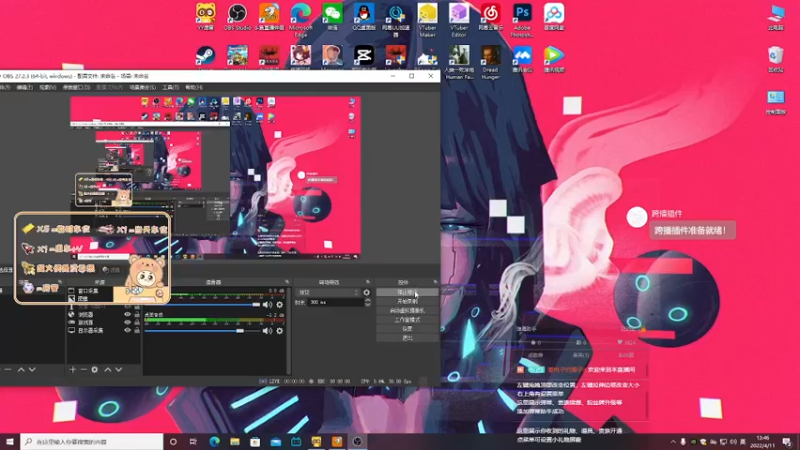Viewport: 800px width, 450px height.
Task: Open the notification center in the taskbar
Action: (x=787, y=441)
